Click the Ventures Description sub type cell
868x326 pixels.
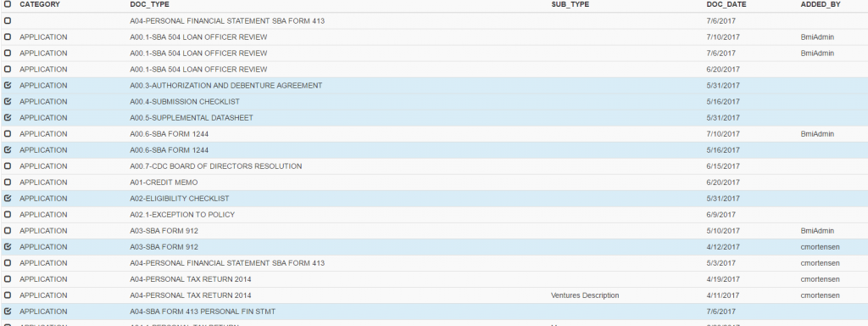[x=585, y=295]
